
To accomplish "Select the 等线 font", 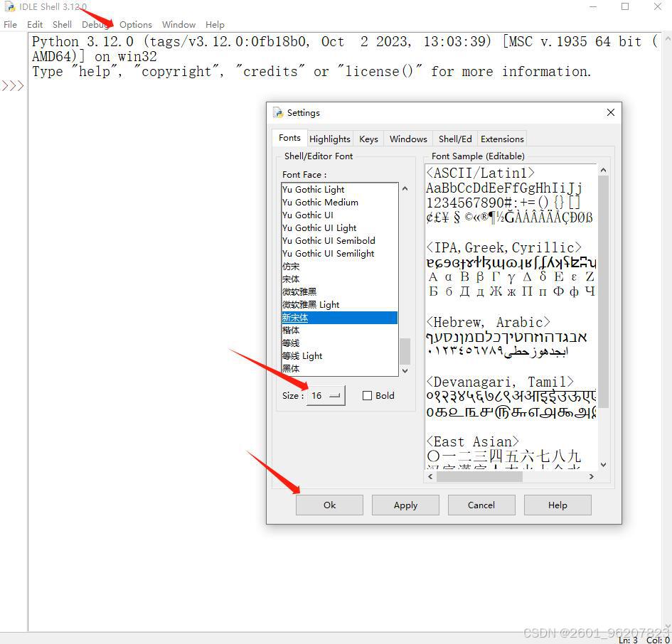I will click(x=339, y=343).
